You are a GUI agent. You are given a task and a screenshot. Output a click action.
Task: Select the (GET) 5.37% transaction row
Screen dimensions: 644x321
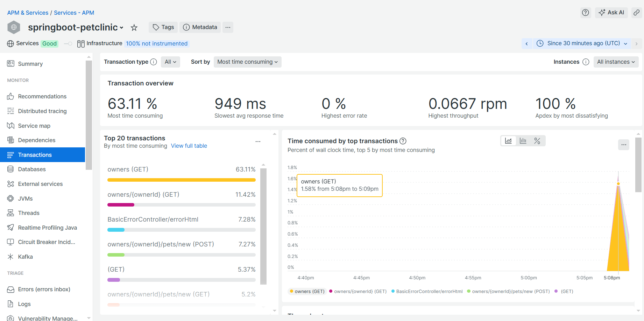(x=182, y=274)
